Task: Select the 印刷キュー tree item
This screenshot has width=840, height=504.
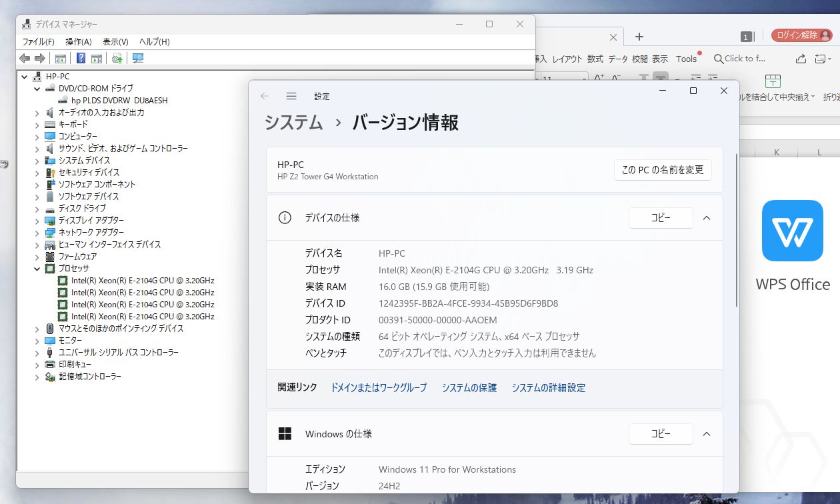Action: coord(75,365)
